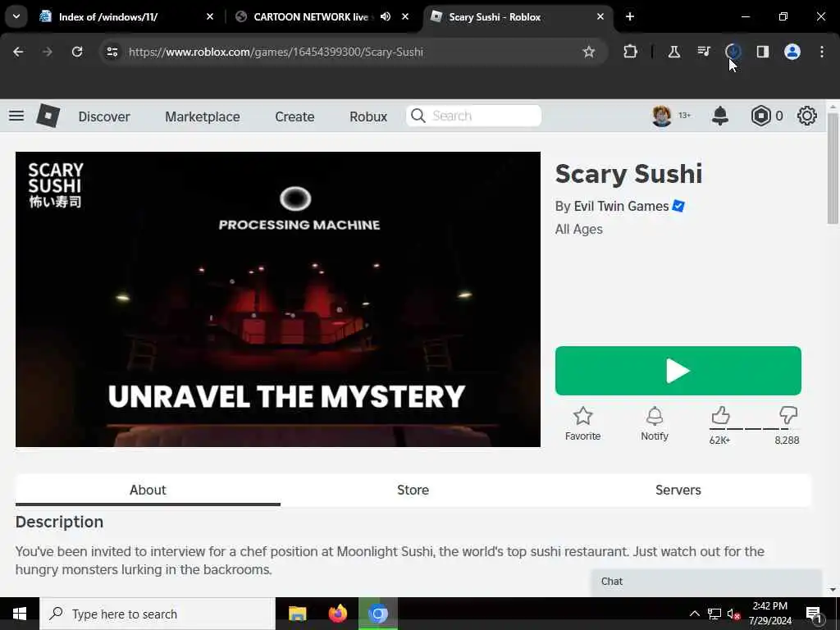Open the Windows Start menu
The width and height of the screenshot is (840, 630).
pos(20,614)
